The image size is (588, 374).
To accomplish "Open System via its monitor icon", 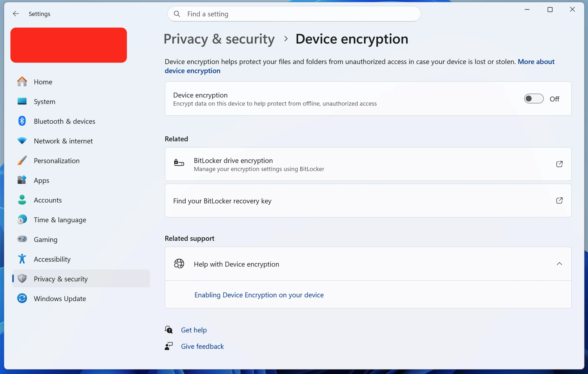I will [x=22, y=101].
